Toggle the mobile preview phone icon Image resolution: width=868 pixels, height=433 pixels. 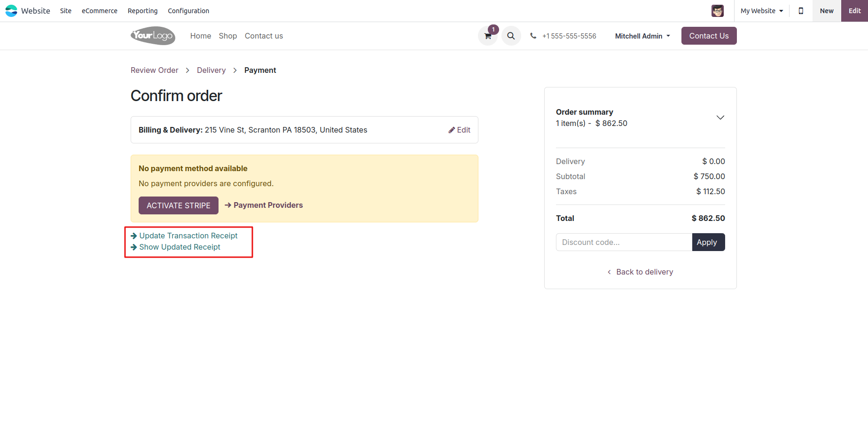[801, 11]
